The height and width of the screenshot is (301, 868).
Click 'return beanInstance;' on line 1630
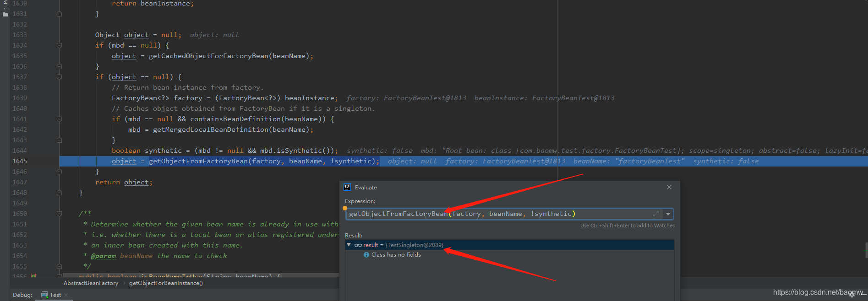coord(153,4)
